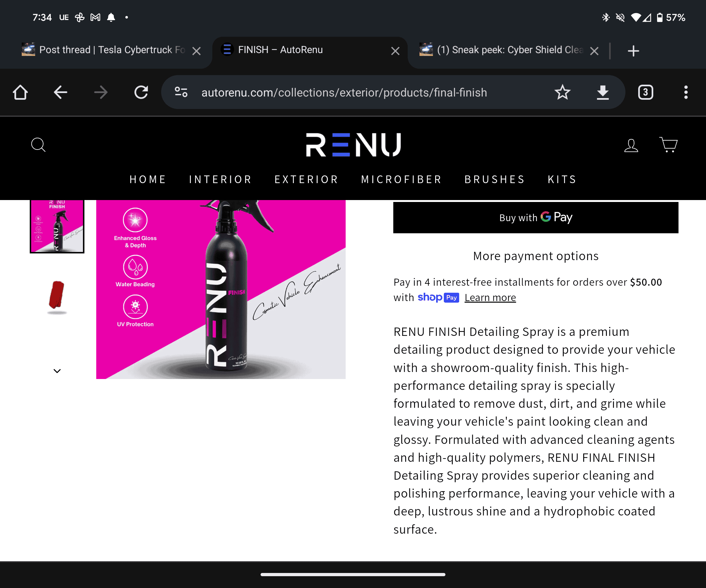Tap the battery 57% indicator
Image resolution: width=706 pixels, height=588 pixels.
[x=671, y=17]
